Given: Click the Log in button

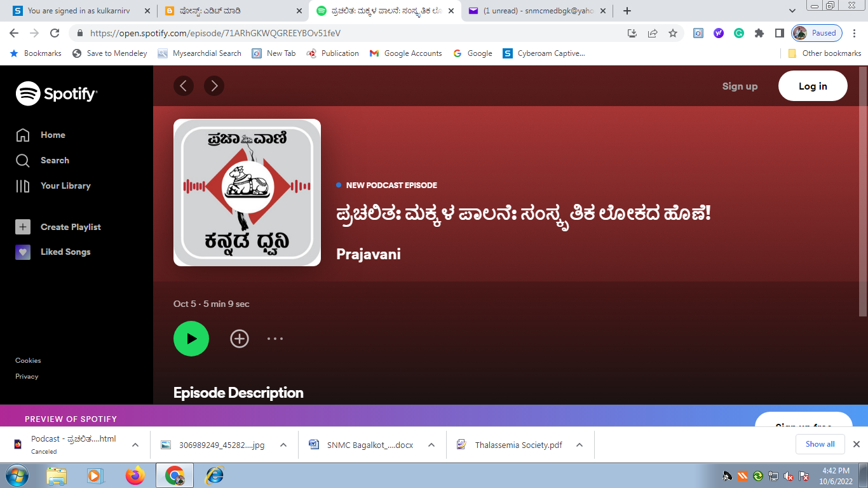Looking at the screenshot, I should click(813, 86).
